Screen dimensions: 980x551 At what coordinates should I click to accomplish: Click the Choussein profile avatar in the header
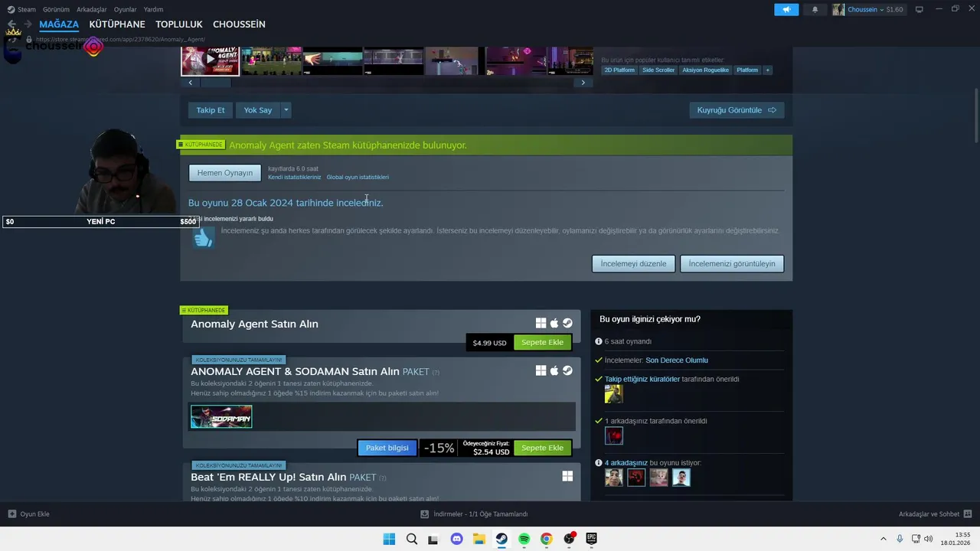pos(838,9)
